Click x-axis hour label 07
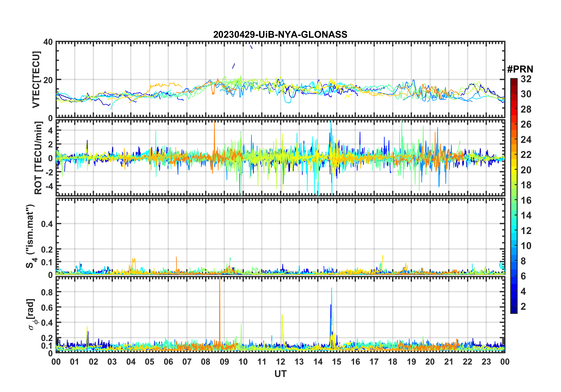Image resolution: width=561 pixels, height=392 pixels. pos(187,362)
